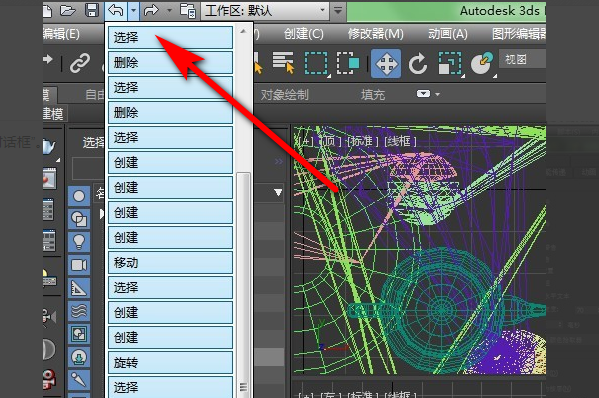Click the rendered frame window icon under the teapot
The width and height of the screenshot is (599, 398).
coord(49,179)
